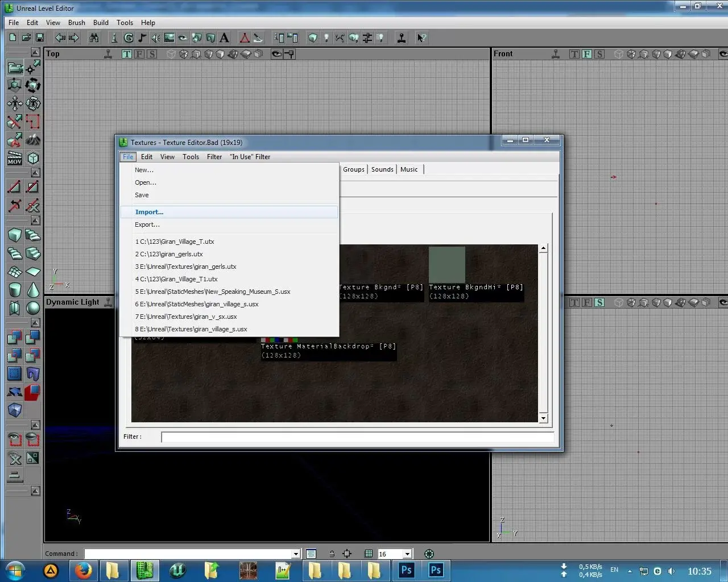Open the Music browser note icon
The image size is (728, 582).
point(142,38)
